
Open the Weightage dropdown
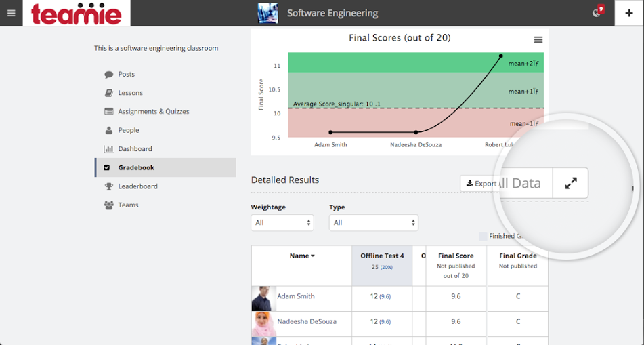(282, 222)
